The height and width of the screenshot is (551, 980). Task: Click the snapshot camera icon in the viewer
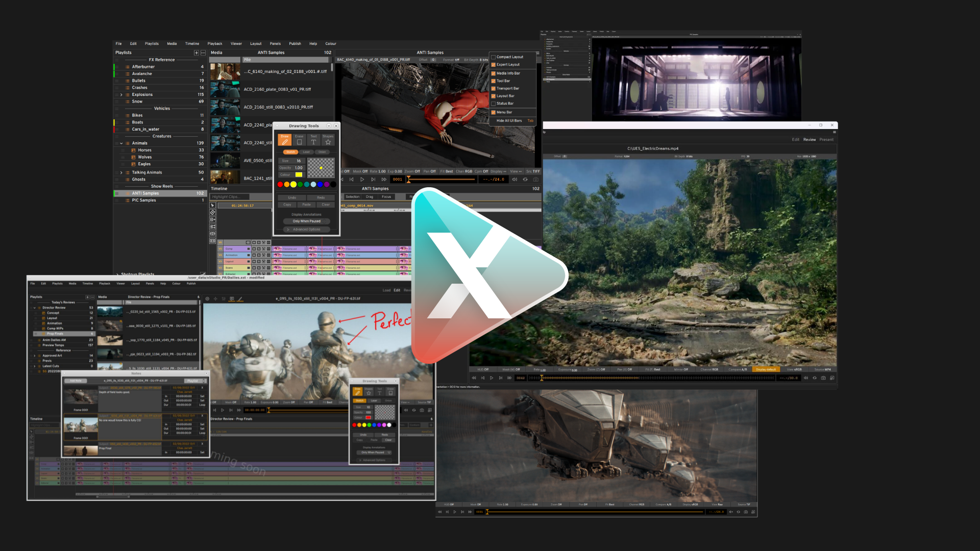pyautogui.click(x=535, y=180)
